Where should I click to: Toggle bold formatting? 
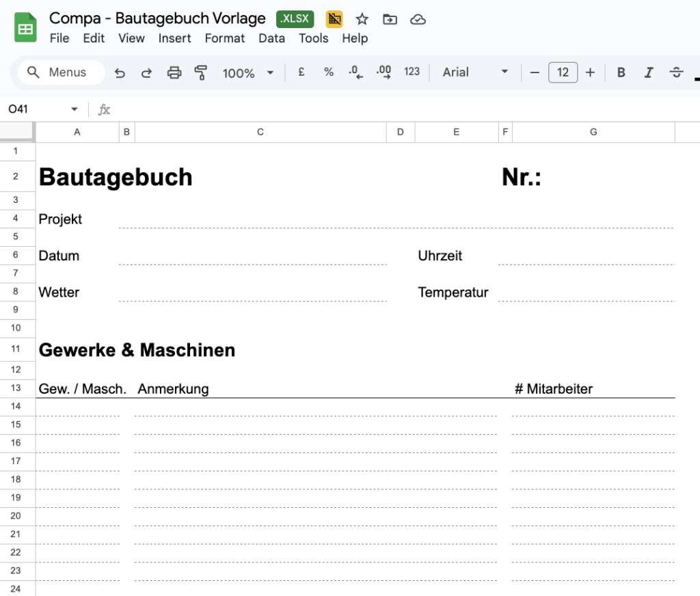pos(621,72)
